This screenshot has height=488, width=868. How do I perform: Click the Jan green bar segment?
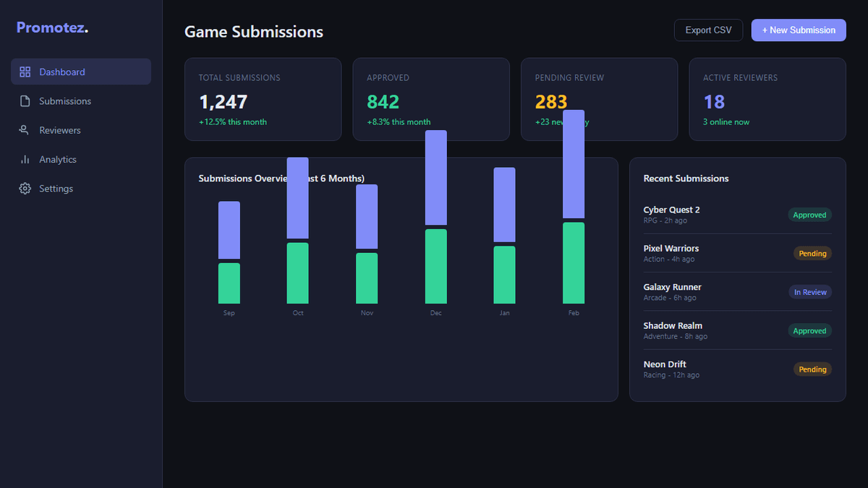pos(505,275)
